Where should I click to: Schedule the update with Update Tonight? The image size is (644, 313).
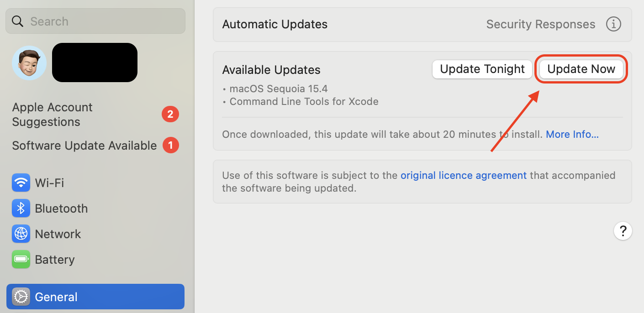point(482,69)
